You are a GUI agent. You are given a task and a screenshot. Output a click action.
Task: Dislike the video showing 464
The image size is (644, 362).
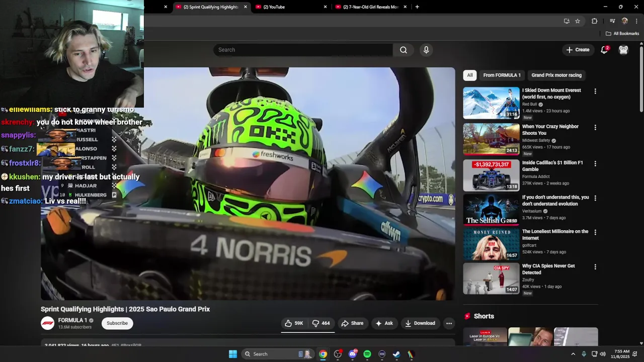pos(321,323)
